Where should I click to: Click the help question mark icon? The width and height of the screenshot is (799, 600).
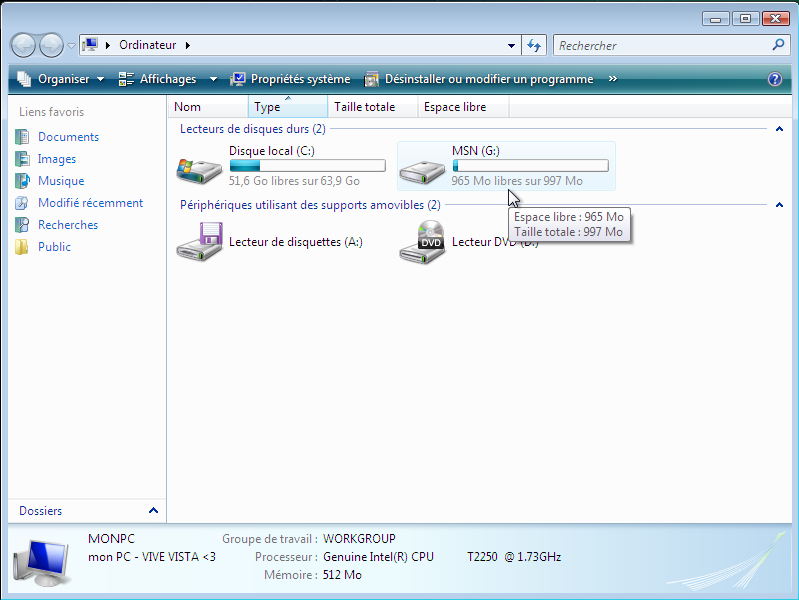(774, 79)
